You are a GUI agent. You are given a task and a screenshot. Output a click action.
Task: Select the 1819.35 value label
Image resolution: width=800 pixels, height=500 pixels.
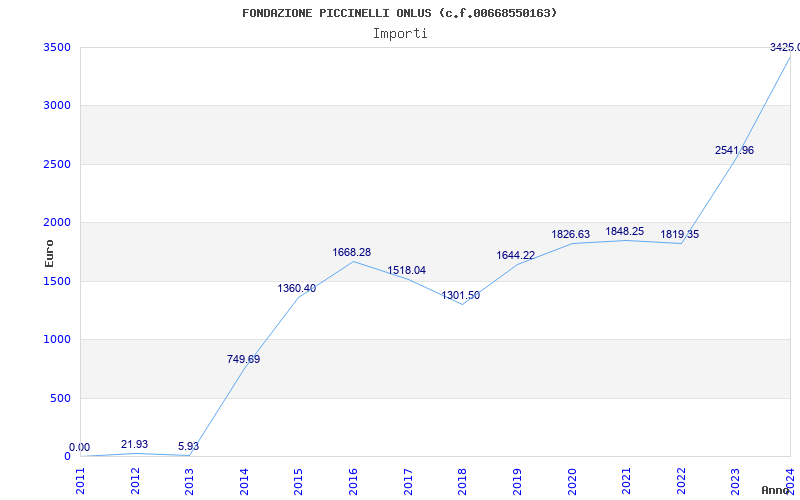click(679, 235)
